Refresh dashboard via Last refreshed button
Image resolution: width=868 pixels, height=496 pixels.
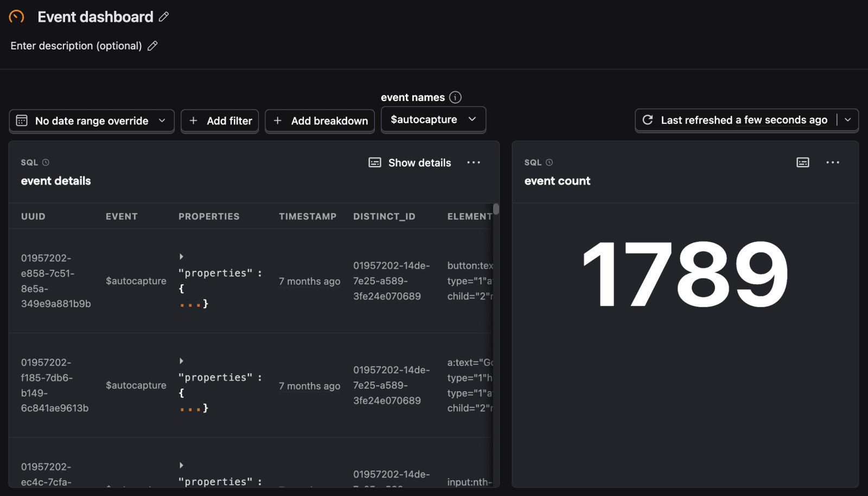click(x=736, y=120)
